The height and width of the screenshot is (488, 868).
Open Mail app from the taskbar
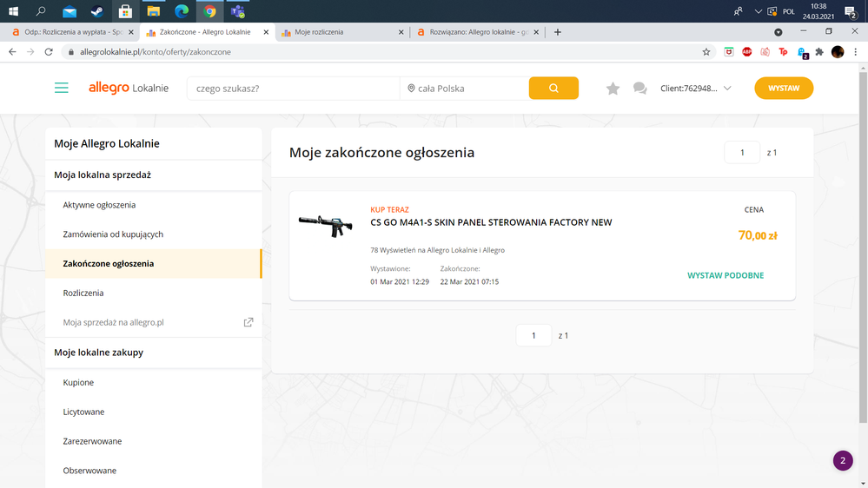pyautogui.click(x=70, y=11)
